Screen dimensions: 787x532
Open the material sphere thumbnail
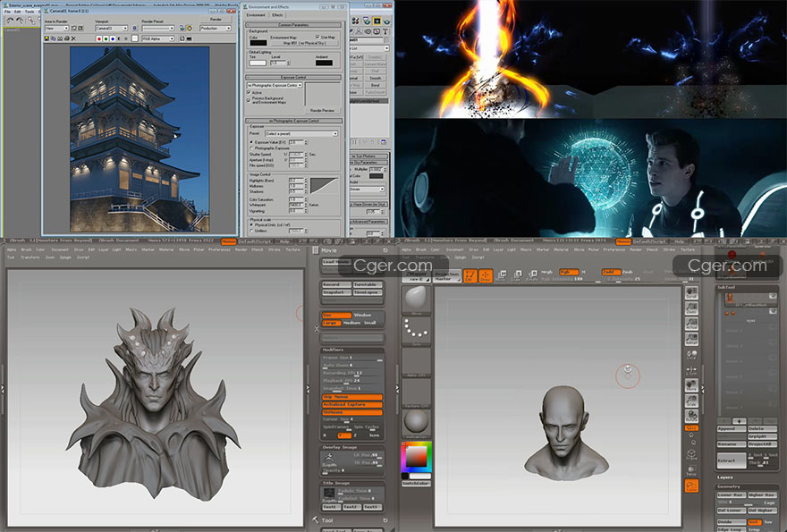click(416, 423)
